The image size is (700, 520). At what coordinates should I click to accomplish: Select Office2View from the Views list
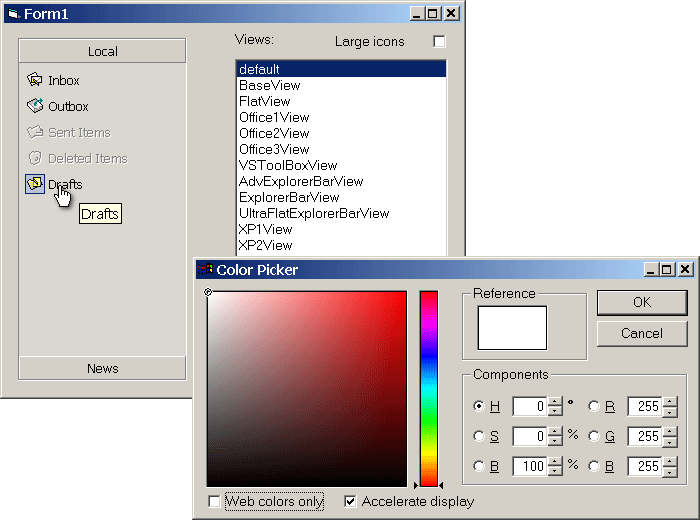pyautogui.click(x=274, y=133)
